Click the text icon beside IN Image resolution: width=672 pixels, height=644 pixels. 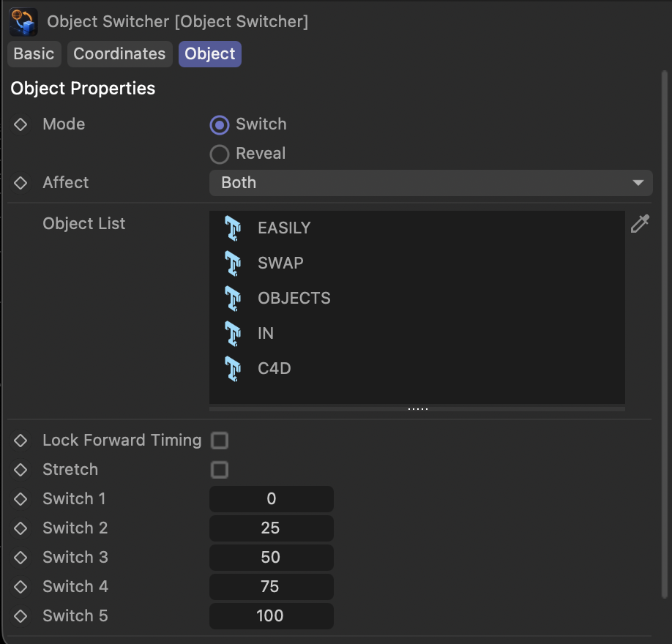pyautogui.click(x=233, y=334)
